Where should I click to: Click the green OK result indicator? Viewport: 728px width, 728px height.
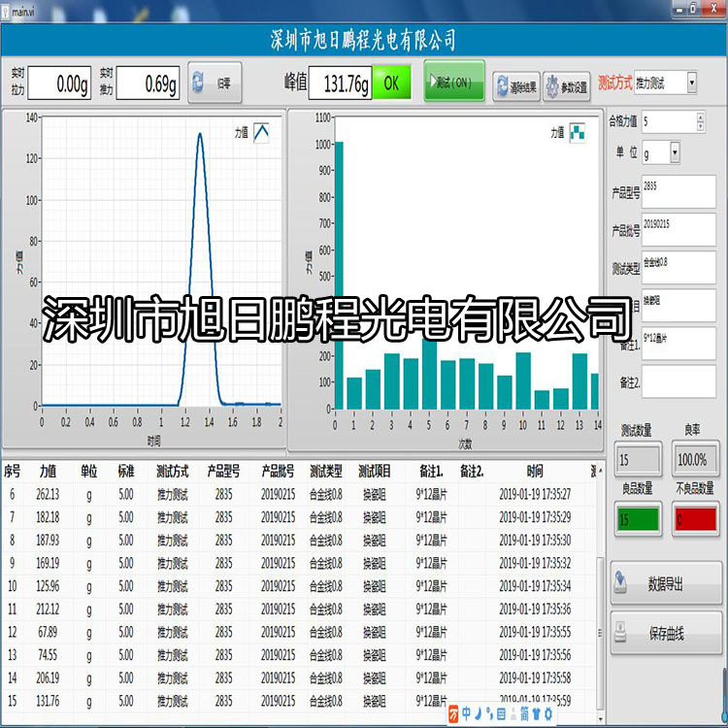[391, 83]
